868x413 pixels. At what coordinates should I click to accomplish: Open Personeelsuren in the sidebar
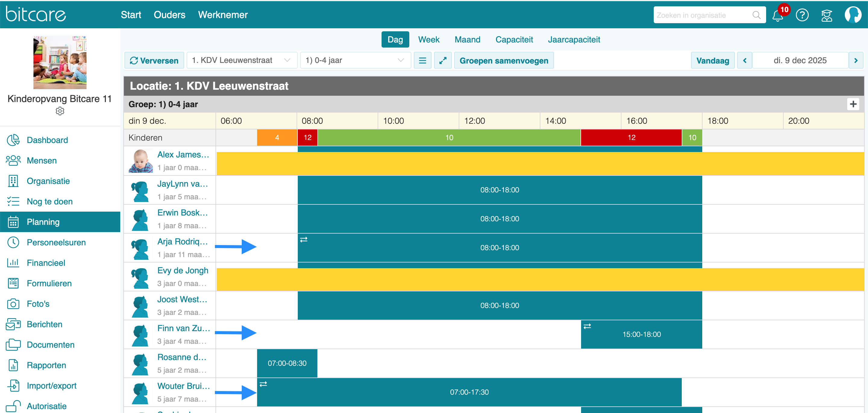pos(56,242)
